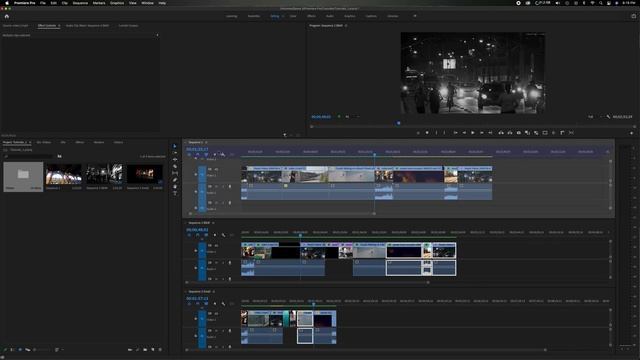Mute Audio 1 track in Sequence 1
640x360 pixels.
tap(217, 187)
